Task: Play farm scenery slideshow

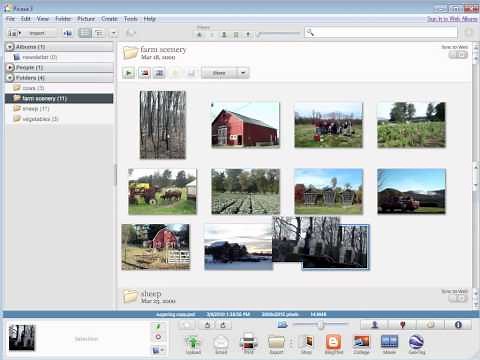Action: (129, 73)
